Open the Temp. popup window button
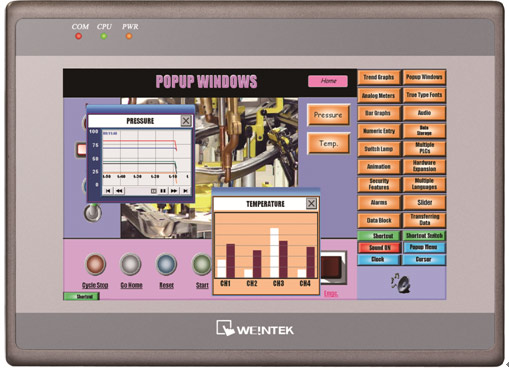The image size is (509, 368). [x=328, y=143]
